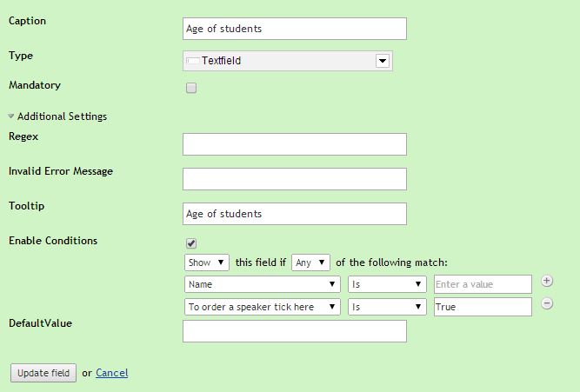Open the Any/All match dropdown
Screen dimensions: 580x392
tap(310, 262)
